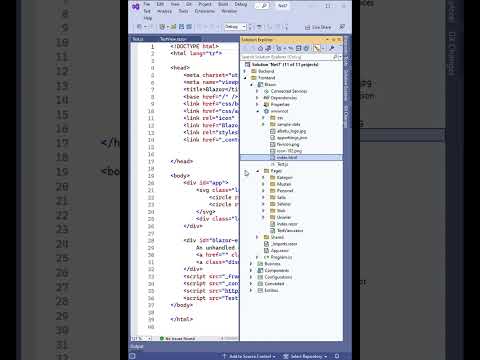Expand Connected Services node

(x=257, y=91)
